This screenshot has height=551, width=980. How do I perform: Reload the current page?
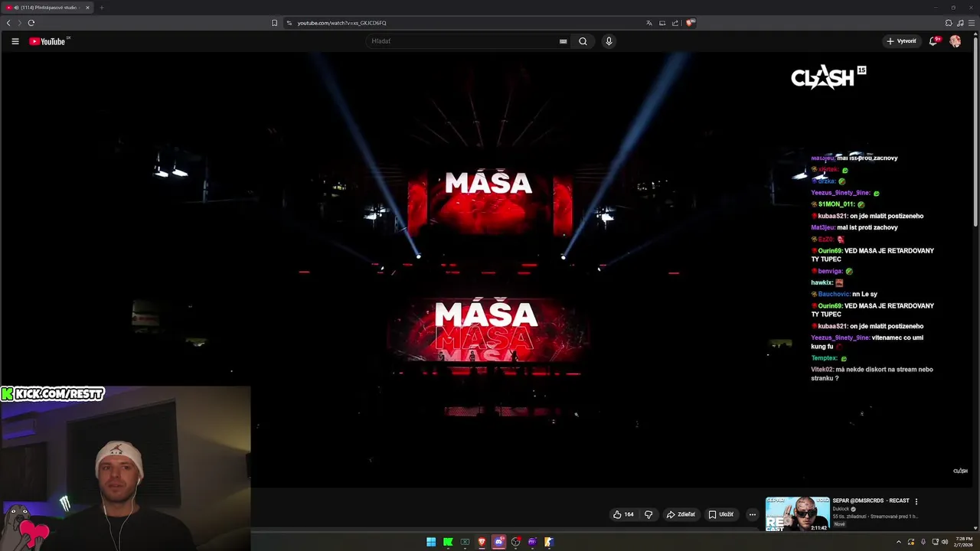click(31, 23)
